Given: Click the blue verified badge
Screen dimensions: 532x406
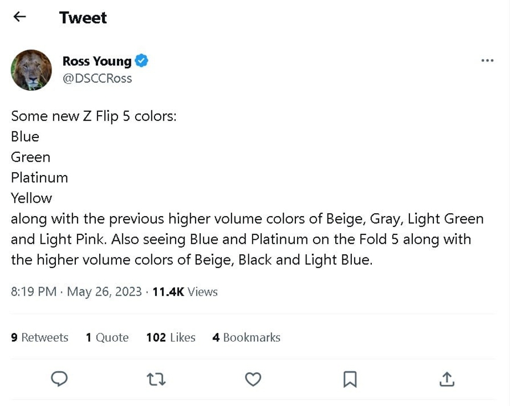Looking at the screenshot, I should [x=142, y=61].
